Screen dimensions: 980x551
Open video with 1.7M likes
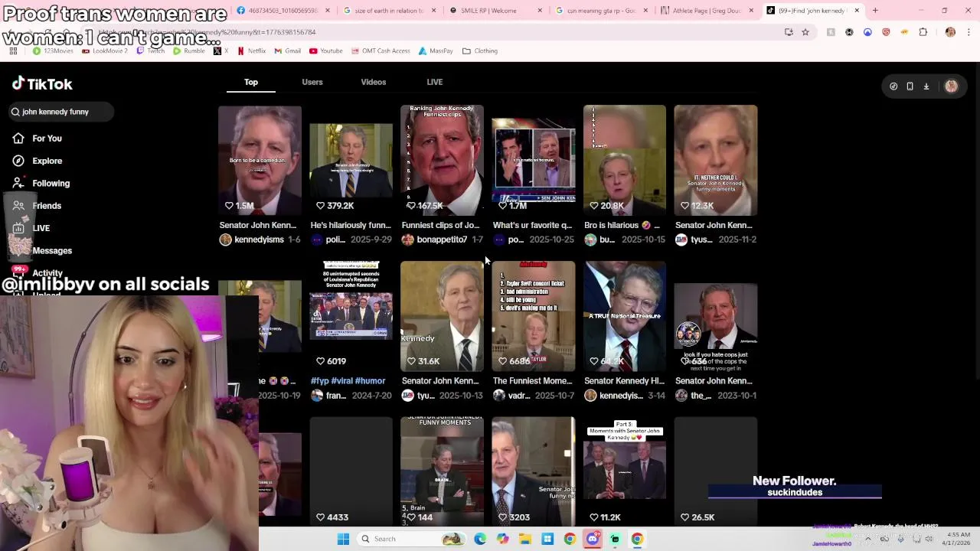pyautogui.click(x=533, y=160)
